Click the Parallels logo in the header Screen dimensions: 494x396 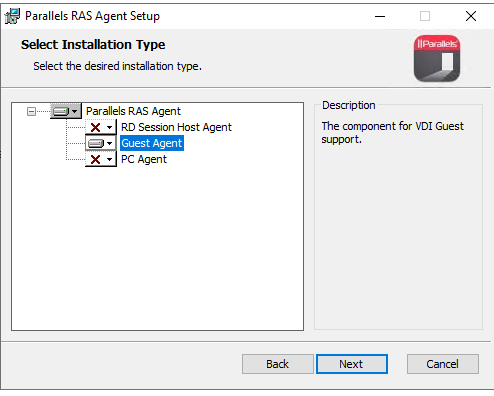pos(437,59)
